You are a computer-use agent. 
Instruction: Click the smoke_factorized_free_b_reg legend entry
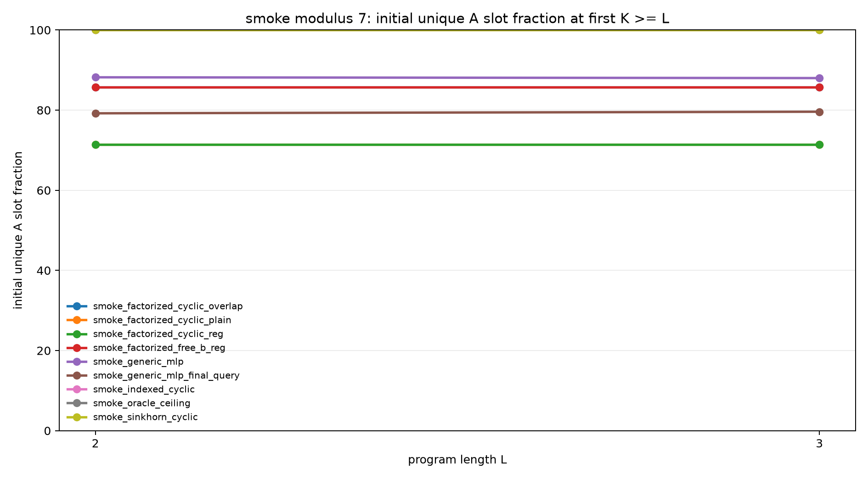pyautogui.click(x=146, y=348)
